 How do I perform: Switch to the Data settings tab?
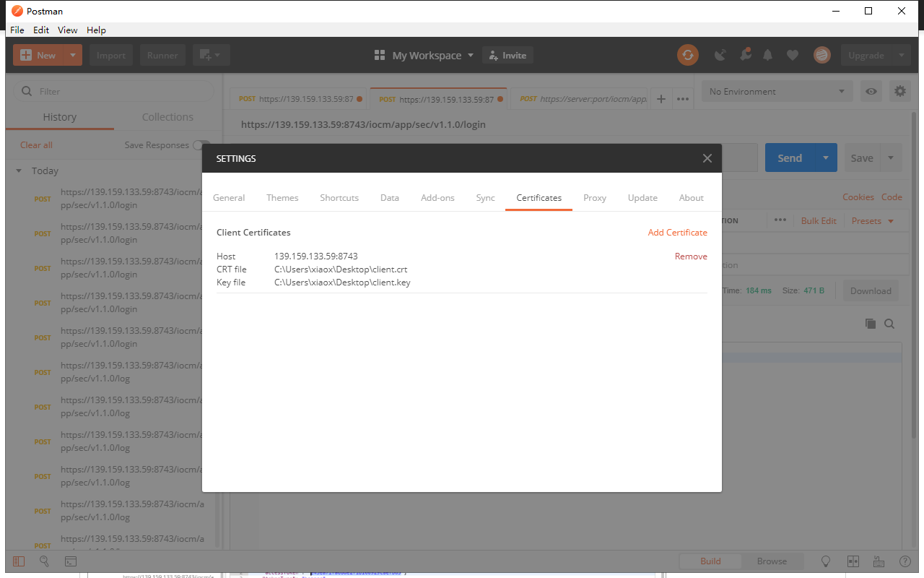click(390, 198)
